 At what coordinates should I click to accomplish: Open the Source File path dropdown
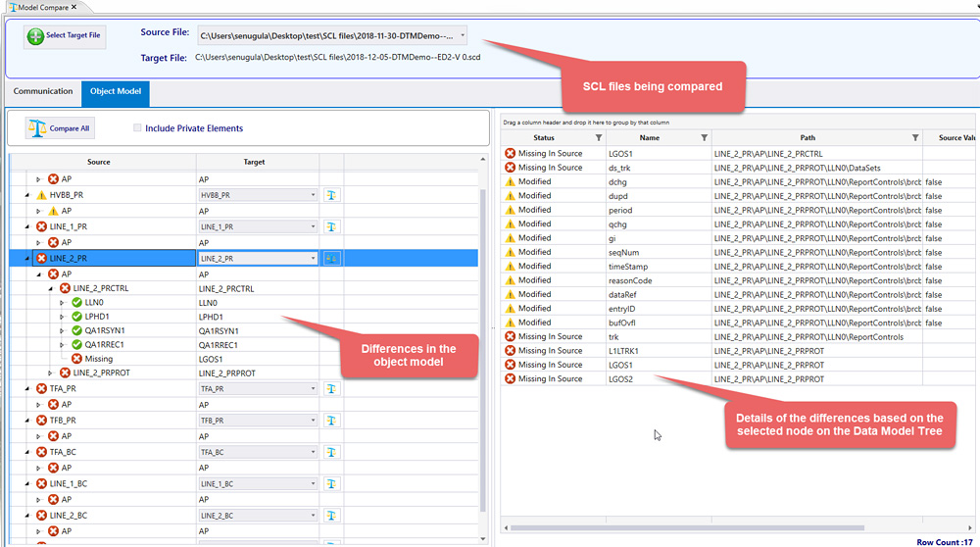tap(463, 36)
